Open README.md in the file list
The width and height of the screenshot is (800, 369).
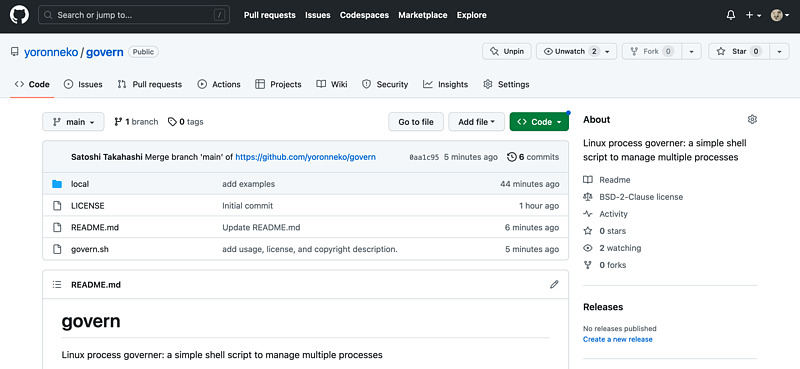95,227
